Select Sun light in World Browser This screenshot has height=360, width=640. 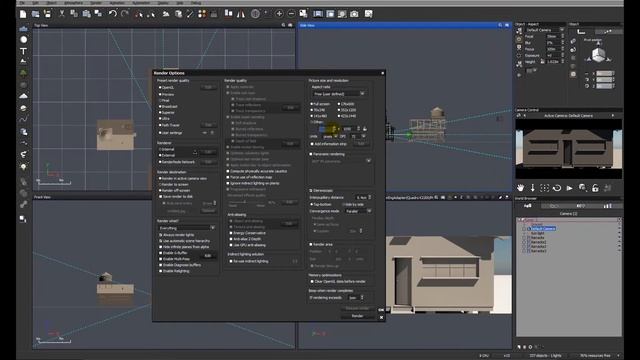538,233
